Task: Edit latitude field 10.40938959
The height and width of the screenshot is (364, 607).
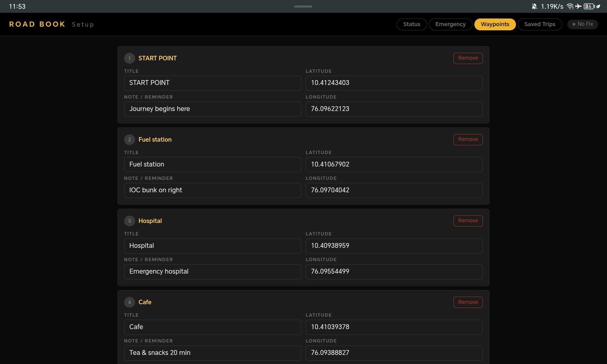Action: [x=394, y=246]
